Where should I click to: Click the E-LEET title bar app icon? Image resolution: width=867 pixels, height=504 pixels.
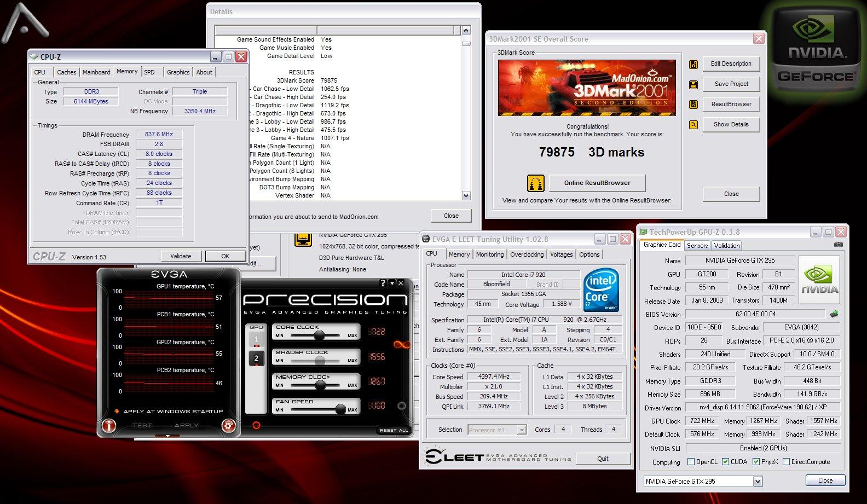pyautogui.click(x=426, y=239)
